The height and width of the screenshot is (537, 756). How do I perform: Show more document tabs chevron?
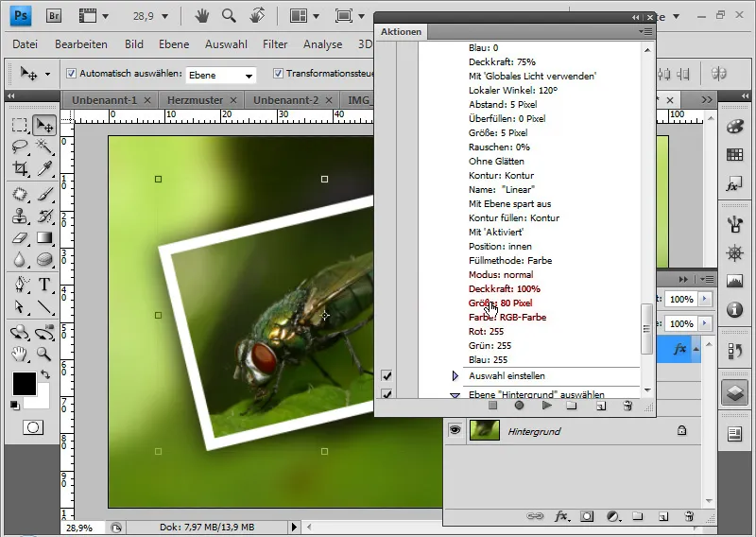click(x=706, y=100)
